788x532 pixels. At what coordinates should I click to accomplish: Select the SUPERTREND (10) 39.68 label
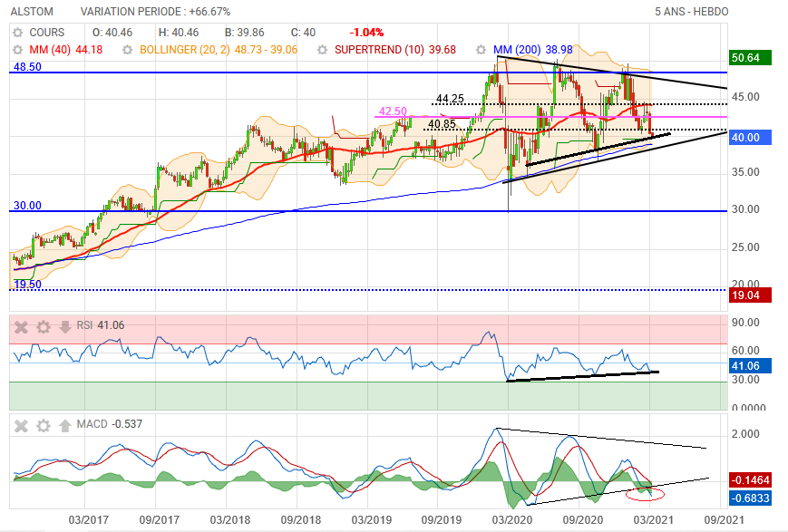click(395, 50)
